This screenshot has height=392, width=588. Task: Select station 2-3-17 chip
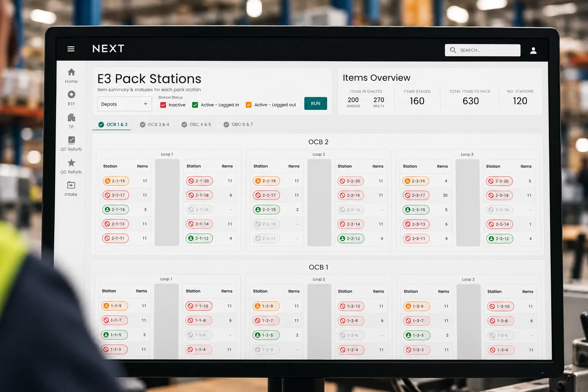point(416,196)
